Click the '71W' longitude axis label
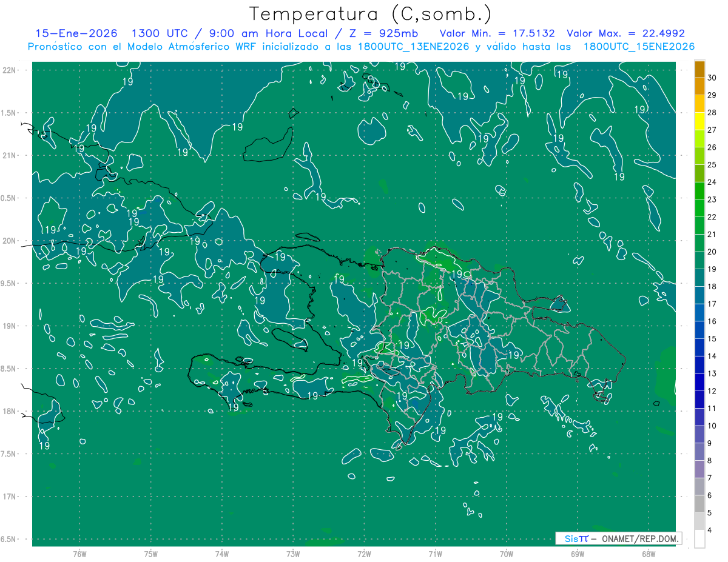Image resolution: width=728 pixels, height=562 pixels. [x=435, y=554]
